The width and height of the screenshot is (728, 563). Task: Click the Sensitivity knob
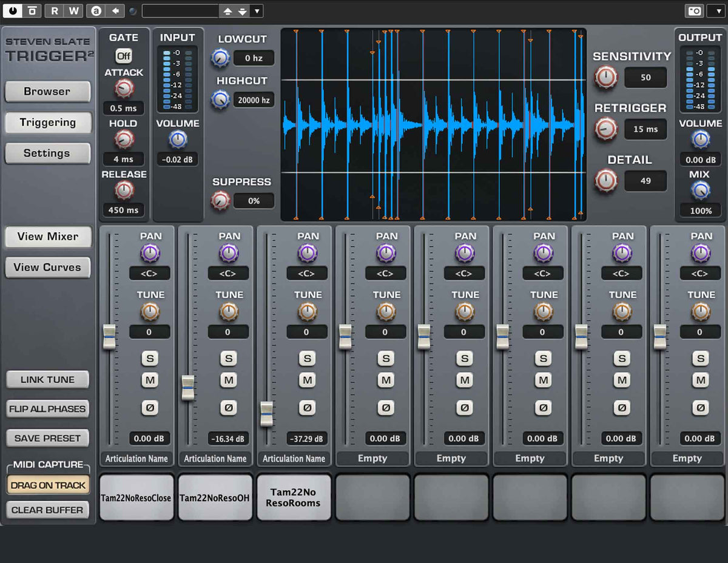(605, 77)
